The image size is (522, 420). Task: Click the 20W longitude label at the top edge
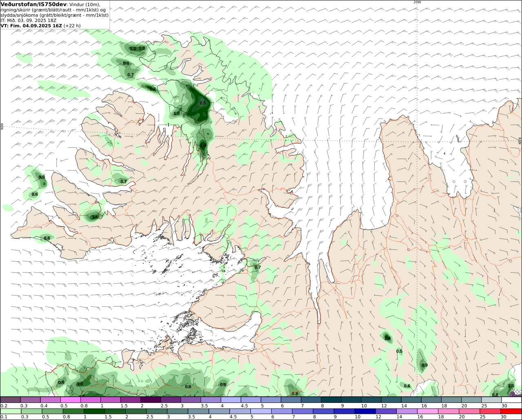pyautogui.click(x=417, y=2)
